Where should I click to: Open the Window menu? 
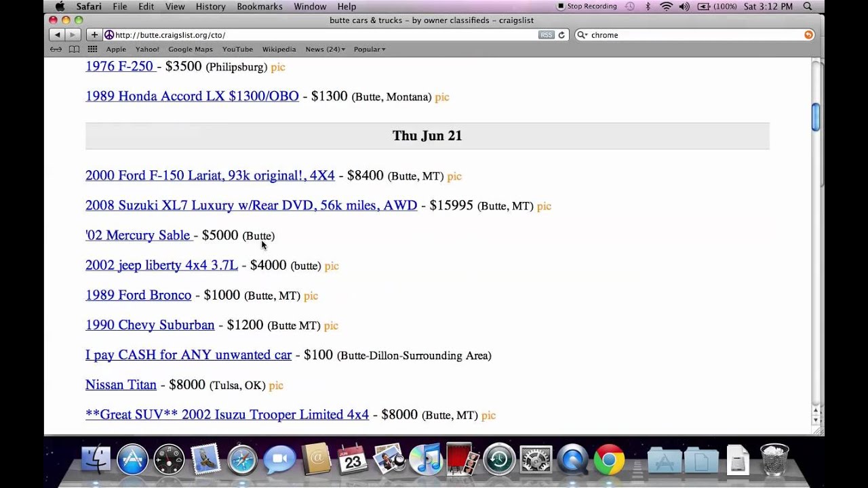(x=310, y=6)
